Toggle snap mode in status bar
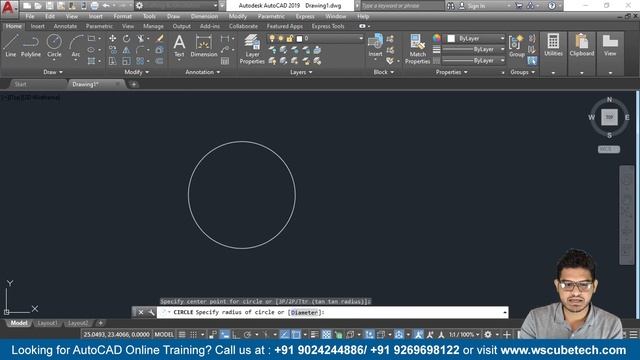 (x=193, y=335)
